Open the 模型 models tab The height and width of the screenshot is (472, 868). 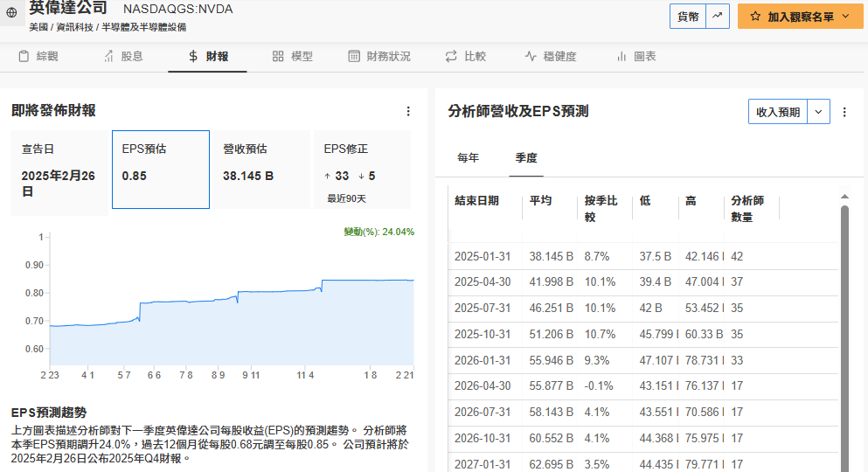pos(292,56)
